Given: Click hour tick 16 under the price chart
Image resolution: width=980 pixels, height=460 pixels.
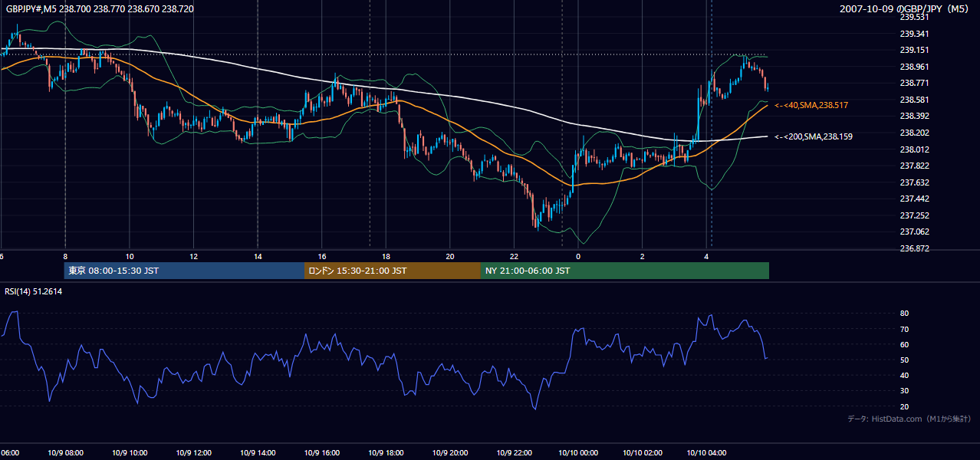Looking at the screenshot, I should coord(322,256).
